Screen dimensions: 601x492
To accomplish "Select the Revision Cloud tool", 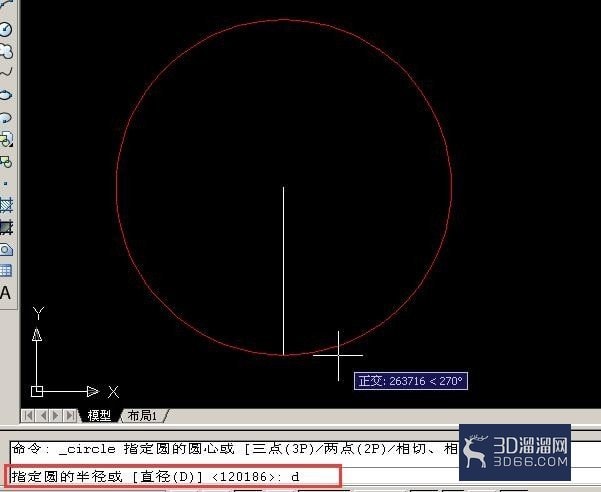I will point(6,51).
